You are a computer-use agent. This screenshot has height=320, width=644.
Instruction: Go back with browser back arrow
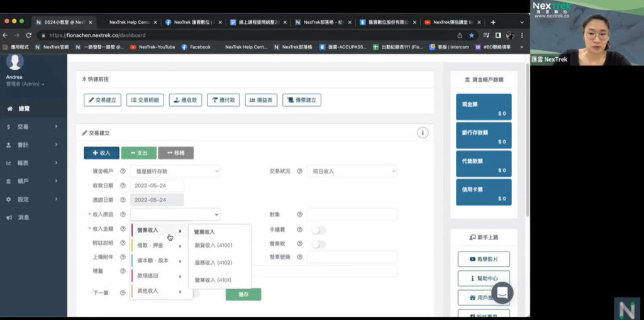coord(5,35)
